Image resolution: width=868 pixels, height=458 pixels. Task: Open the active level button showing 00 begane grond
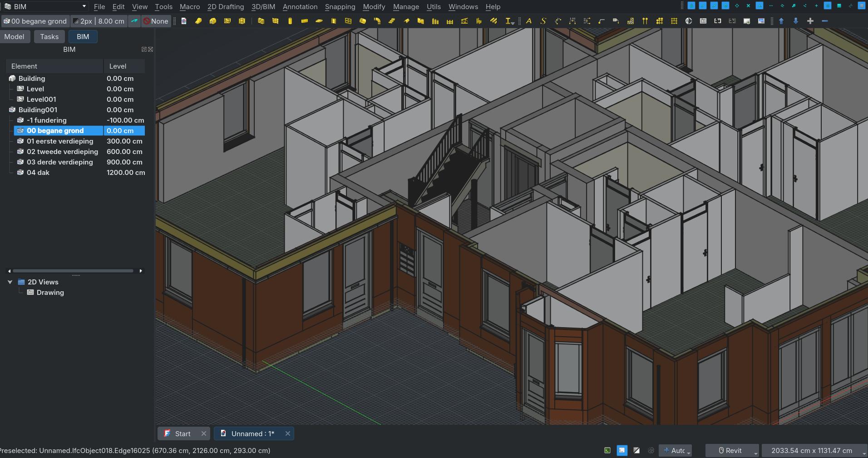(x=35, y=21)
